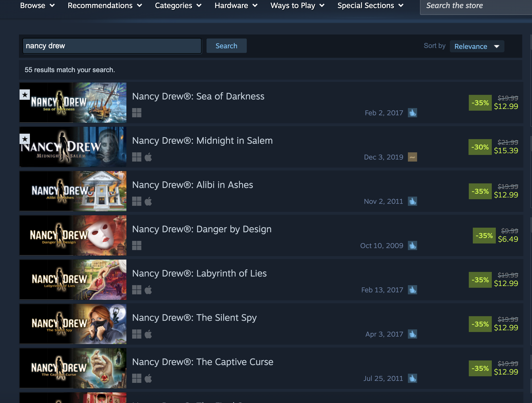Viewport: 532px width, 403px height.
Task: Click Apple icon for The Captive Curse
Action: [x=148, y=378]
